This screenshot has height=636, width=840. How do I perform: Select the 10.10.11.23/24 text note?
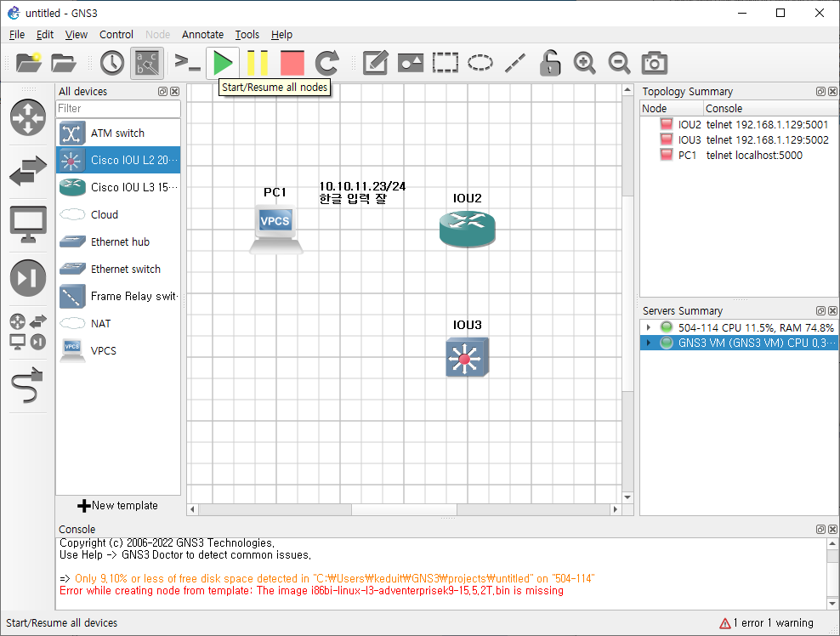pyautogui.click(x=362, y=192)
